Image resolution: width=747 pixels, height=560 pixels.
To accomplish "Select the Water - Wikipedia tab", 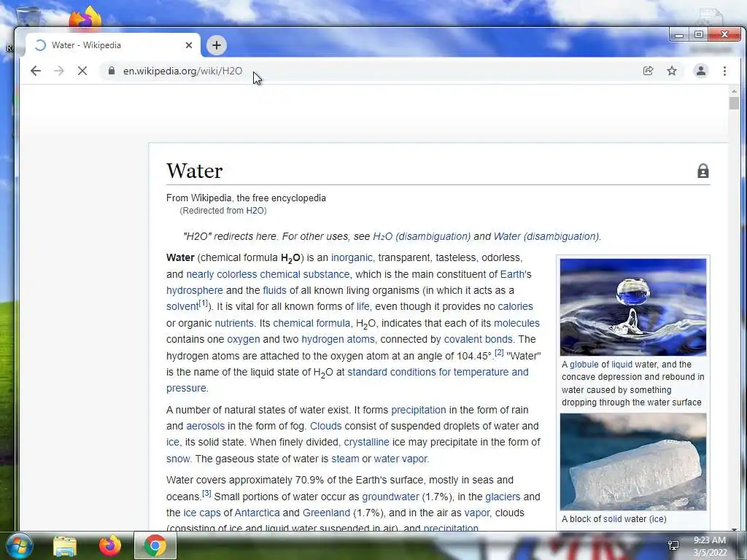I will [x=113, y=45].
